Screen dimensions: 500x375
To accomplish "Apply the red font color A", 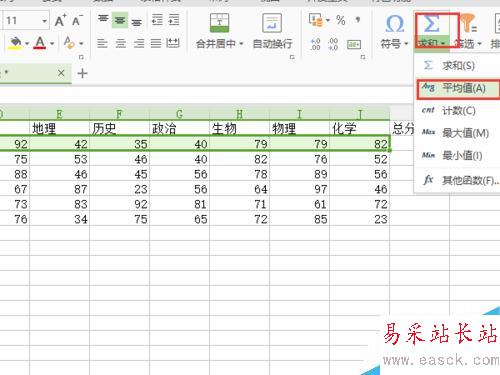I will 40,43.
